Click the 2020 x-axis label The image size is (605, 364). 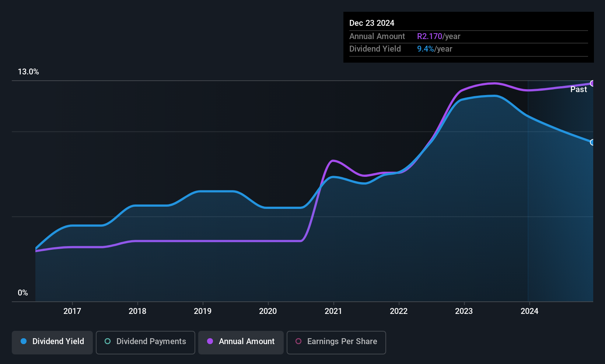coord(268,311)
